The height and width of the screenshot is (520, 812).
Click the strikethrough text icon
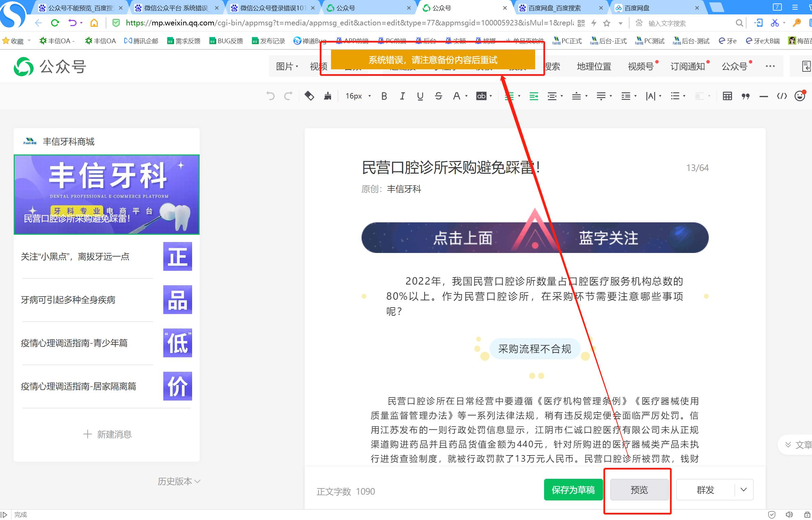click(438, 96)
